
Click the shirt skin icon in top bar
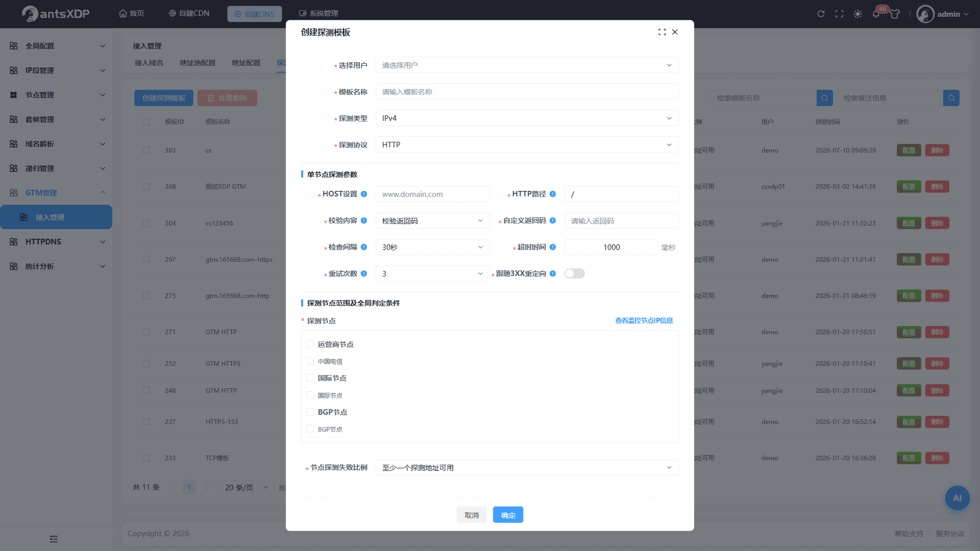(x=895, y=14)
